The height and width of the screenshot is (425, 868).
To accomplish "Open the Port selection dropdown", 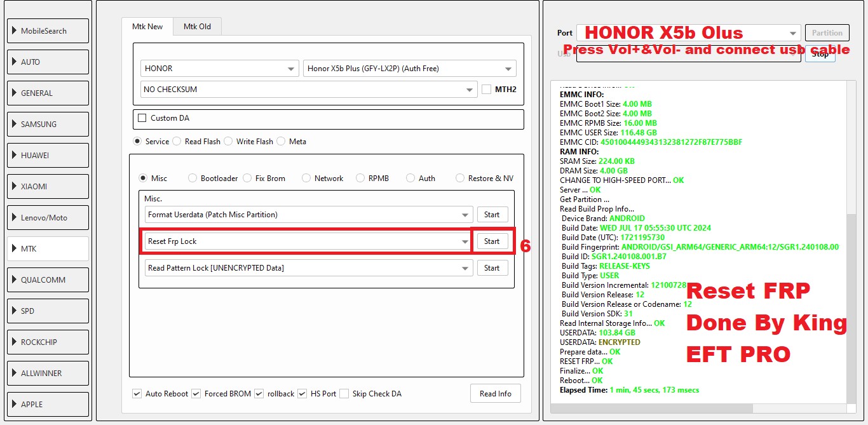I will [688, 33].
